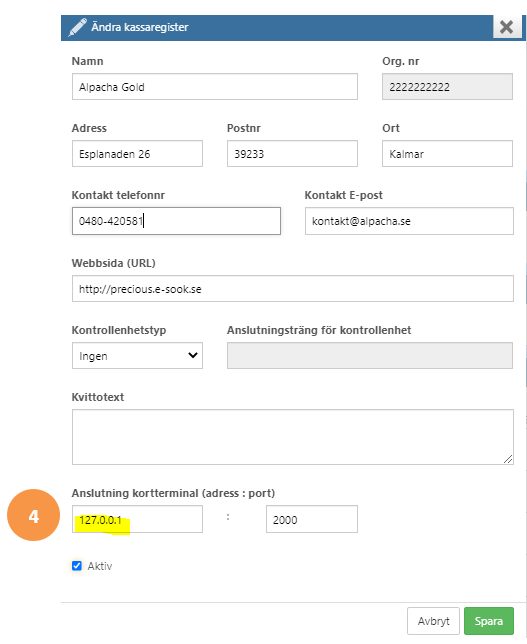Select the card terminal port field 2000
This screenshot has height=644, width=527.
pos(312,519)
